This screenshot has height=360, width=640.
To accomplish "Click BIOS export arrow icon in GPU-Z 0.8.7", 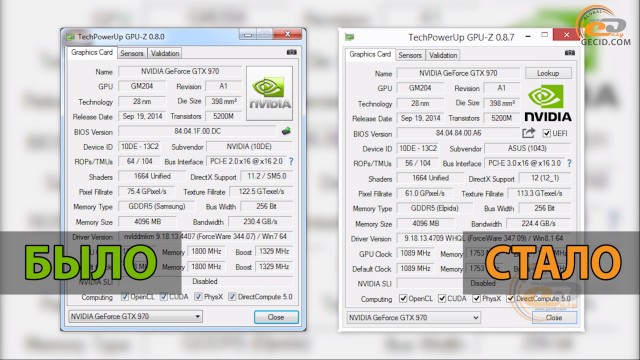I will coord(529,133).
